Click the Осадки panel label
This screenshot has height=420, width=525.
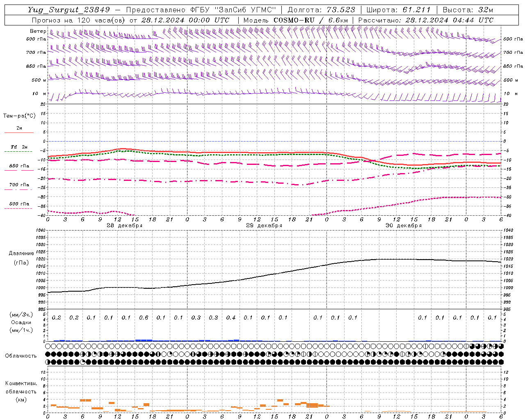coord(21,322)
